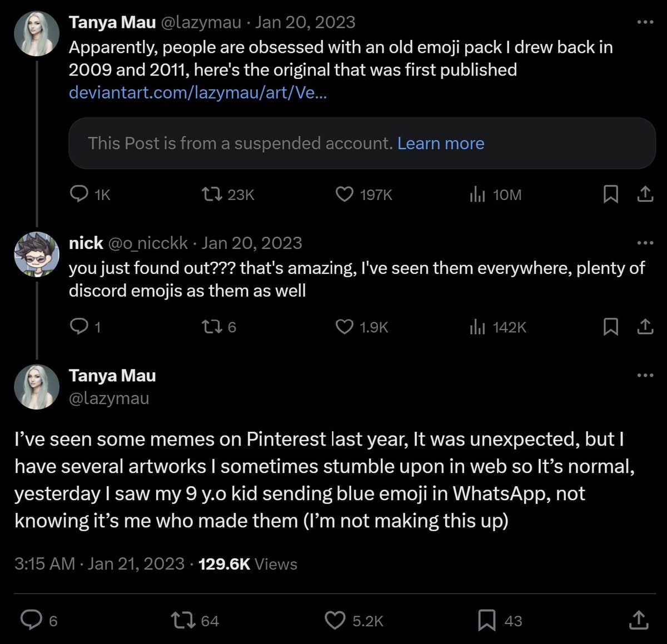Screen dimensions: 667x644
Task: Click Learn more about the suspended account
Action: [441, 143]
